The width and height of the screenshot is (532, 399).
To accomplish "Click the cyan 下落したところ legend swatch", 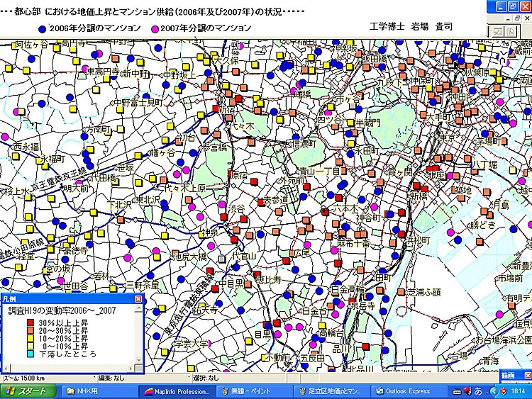I will point(30,354).
